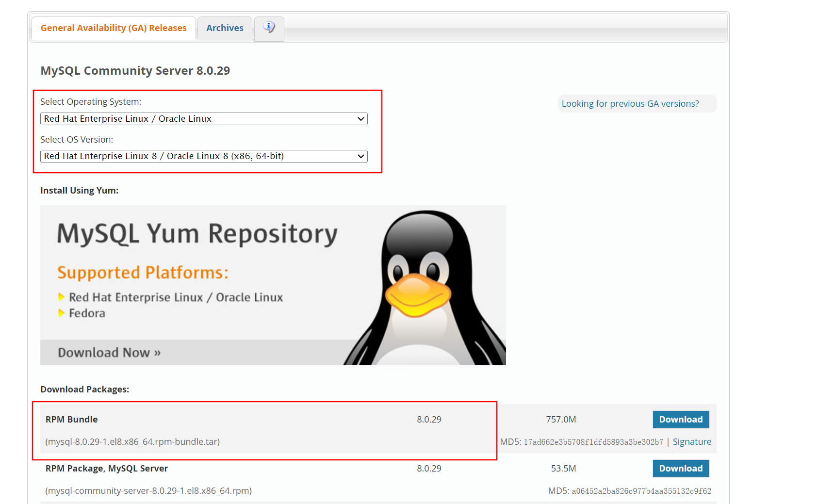Screen dimensions: 818x504
Task: Click the MySQL Server package version 8.0.29
Action: [429, 469]
